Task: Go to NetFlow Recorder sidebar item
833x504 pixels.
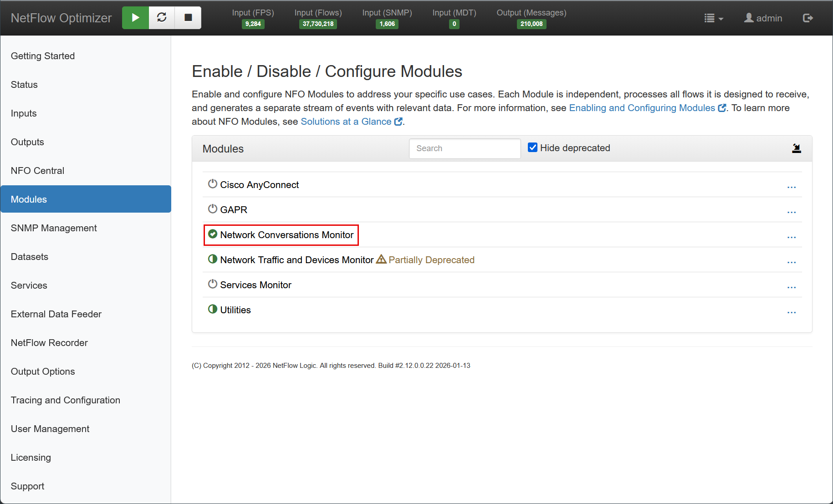Action: (49, 343)
